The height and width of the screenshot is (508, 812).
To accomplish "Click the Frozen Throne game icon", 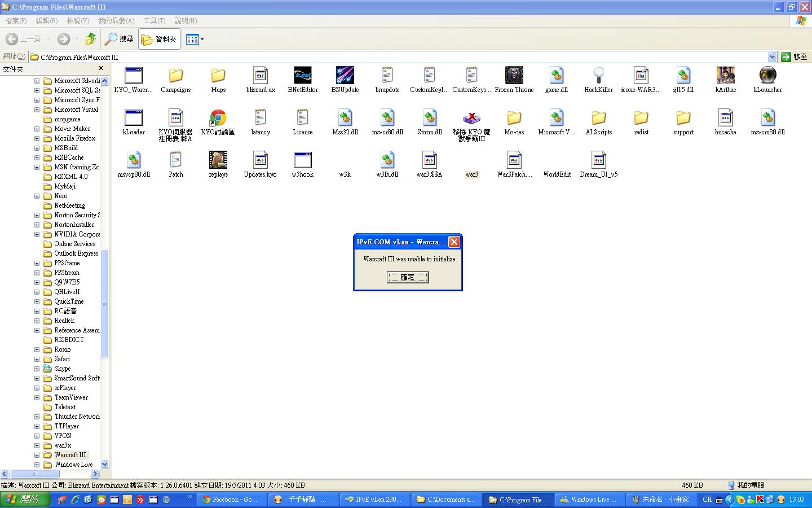I will point(514,76).
